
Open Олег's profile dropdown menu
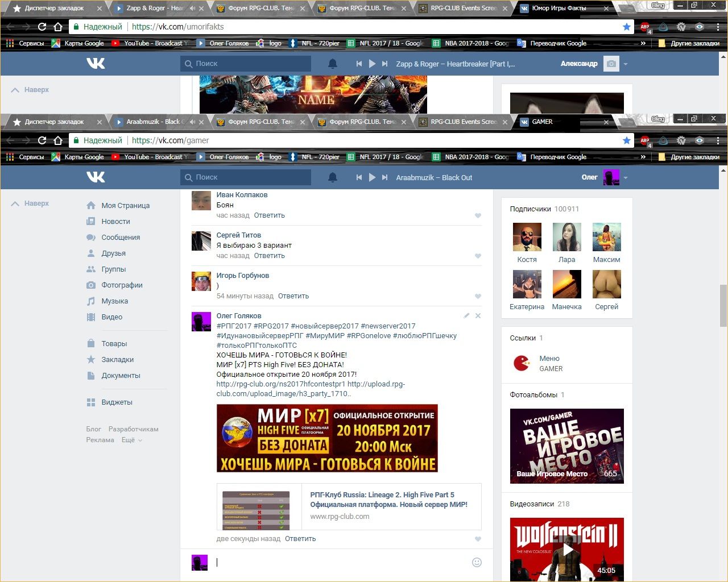point(626,178)
